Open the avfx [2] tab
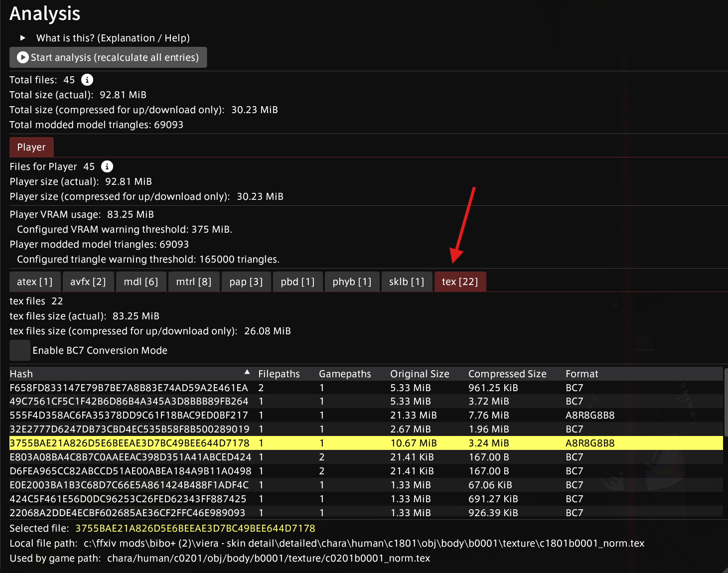The width and height of the screenshot is (728, 573). 88,282
